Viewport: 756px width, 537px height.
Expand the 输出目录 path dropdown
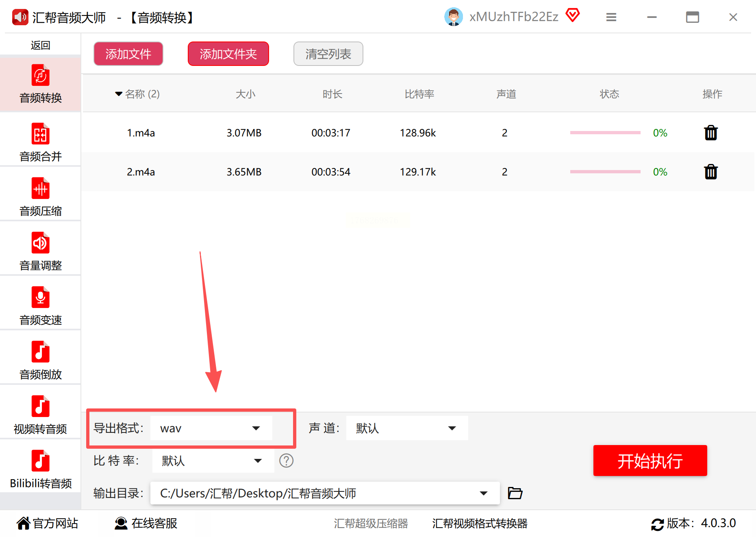click(x=325, y=493)
